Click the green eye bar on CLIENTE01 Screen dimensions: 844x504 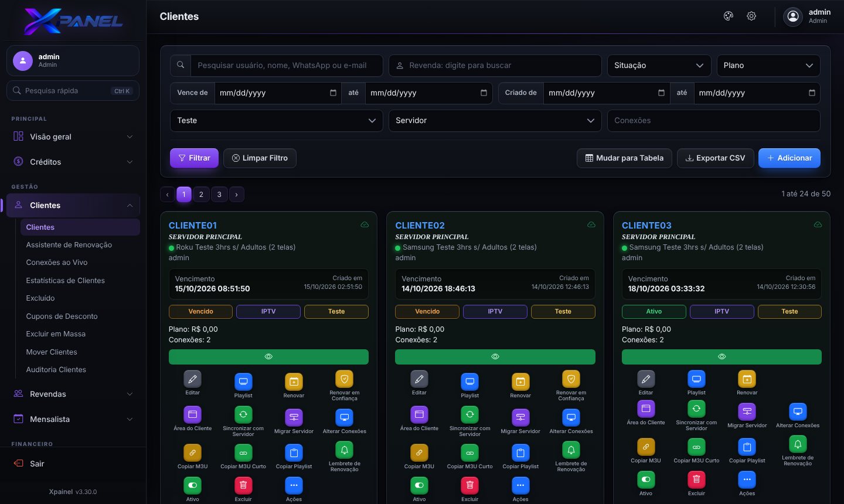point(268,357)
